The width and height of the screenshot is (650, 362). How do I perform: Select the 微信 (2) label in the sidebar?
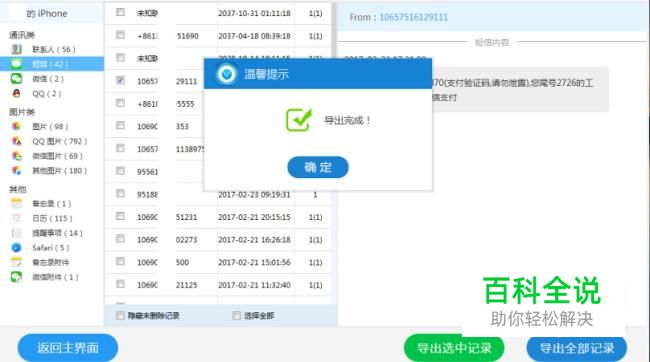(48, 79)
